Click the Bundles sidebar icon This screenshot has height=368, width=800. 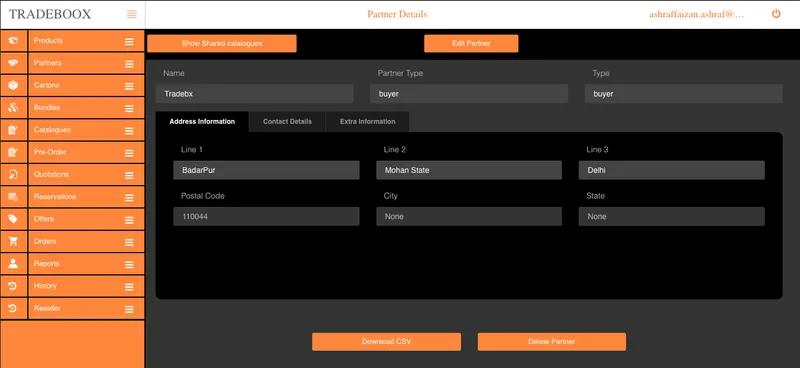(x=13, y=108)
